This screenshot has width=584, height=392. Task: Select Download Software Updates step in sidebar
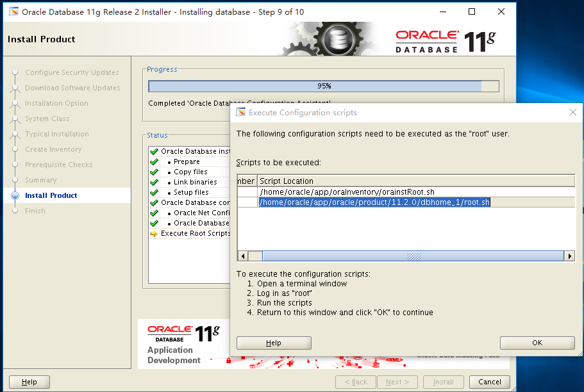(72, 88)
